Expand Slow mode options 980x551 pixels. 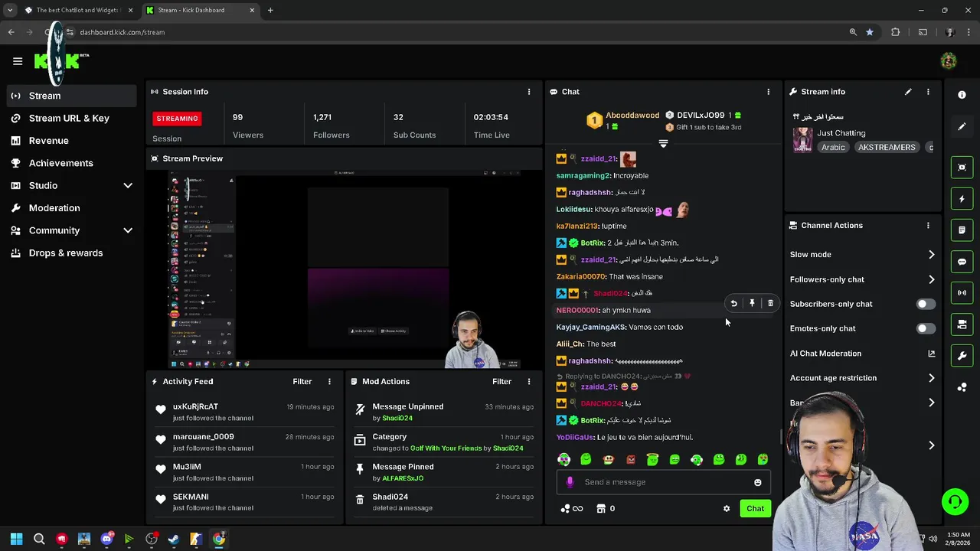(x=931, y=255)
